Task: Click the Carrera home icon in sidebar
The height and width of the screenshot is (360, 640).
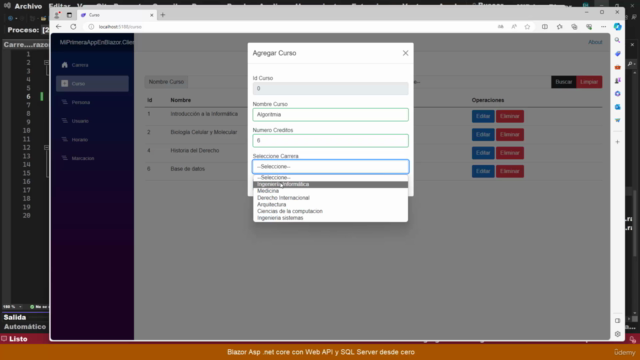Action: [x=64, y=65]
